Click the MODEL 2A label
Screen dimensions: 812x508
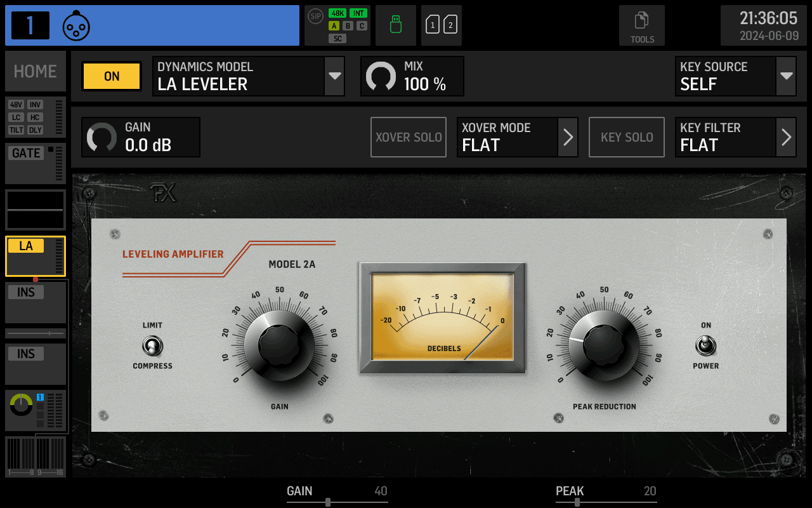pos(292,264)
